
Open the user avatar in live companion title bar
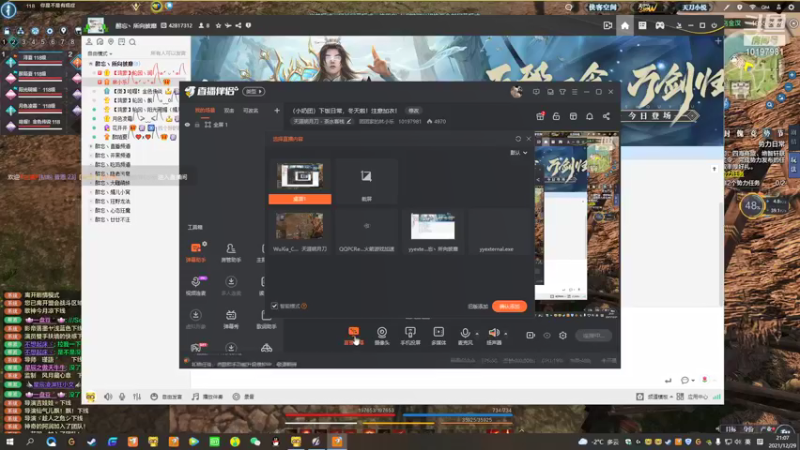tap(516, 92)
